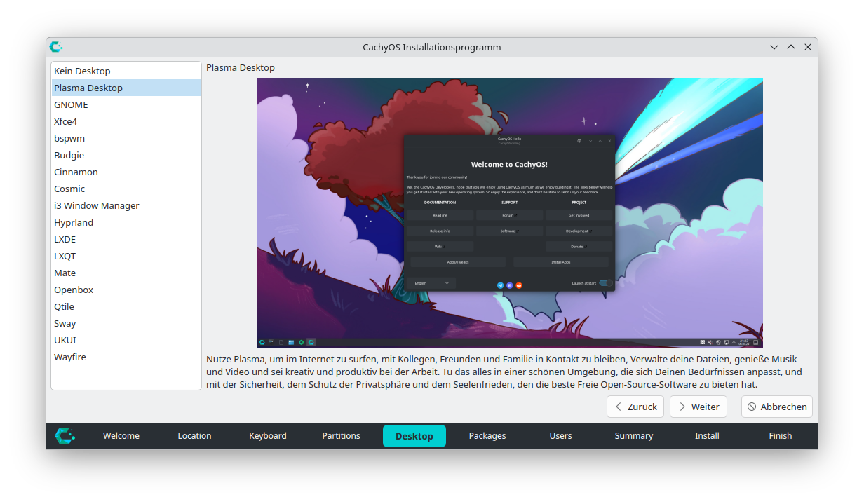The image size is (864, 504).
Task: Select the LXQT entry
Action: click(126, 256)
